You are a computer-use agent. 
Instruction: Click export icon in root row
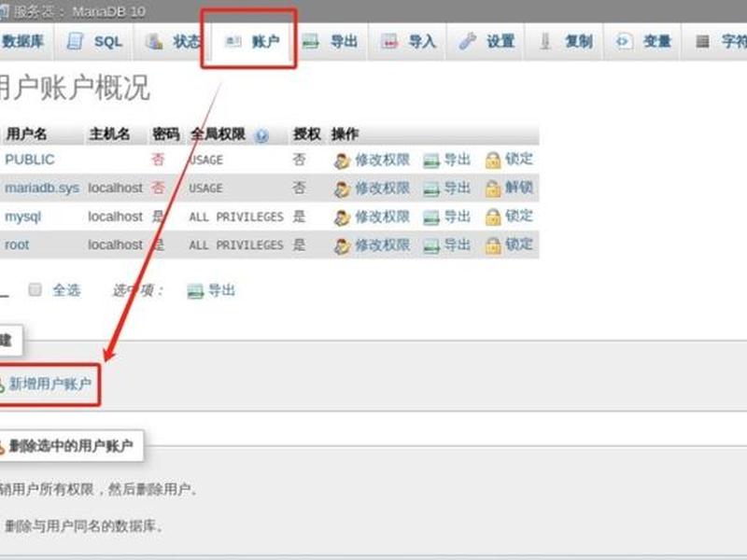(x=431, y=246)
